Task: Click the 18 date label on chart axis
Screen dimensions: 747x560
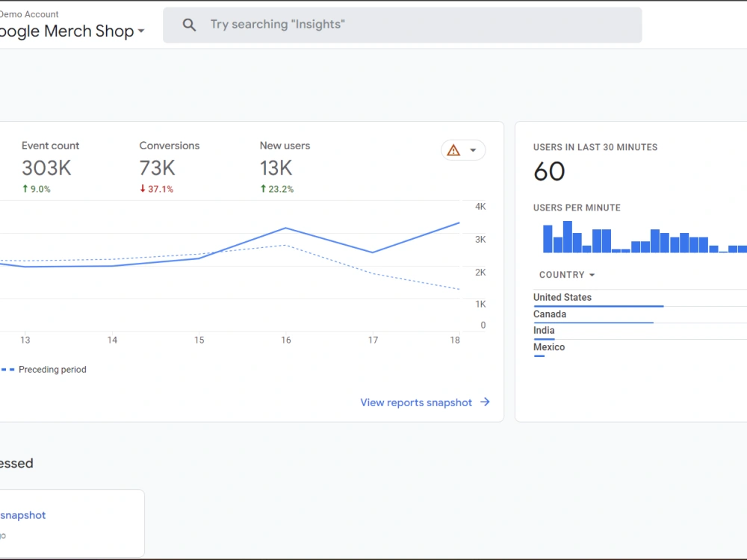Action: click(455, 340)
